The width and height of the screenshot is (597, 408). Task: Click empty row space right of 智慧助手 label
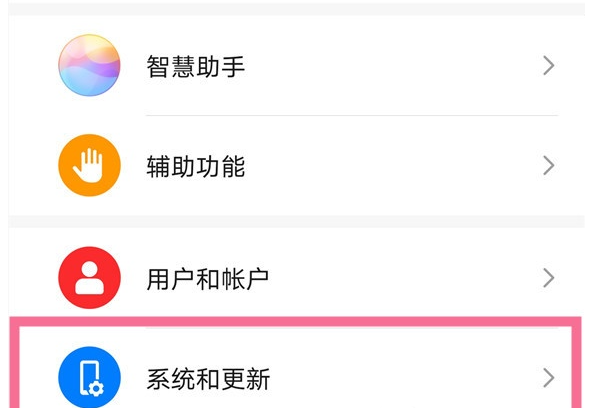(x=392, y=65)
